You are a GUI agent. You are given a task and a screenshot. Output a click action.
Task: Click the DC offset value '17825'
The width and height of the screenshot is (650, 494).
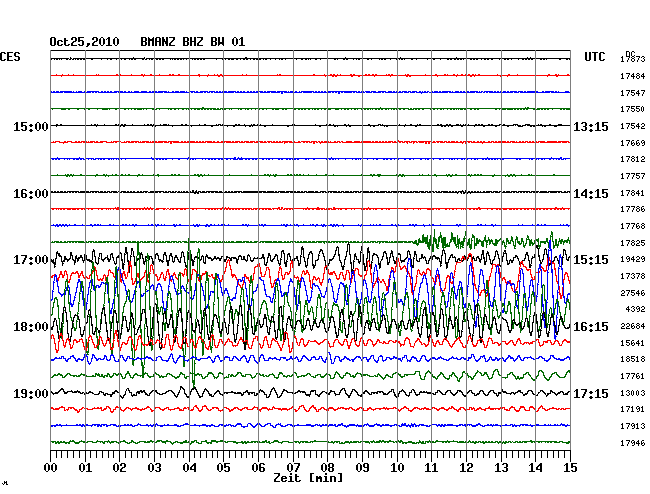(633, 243)
